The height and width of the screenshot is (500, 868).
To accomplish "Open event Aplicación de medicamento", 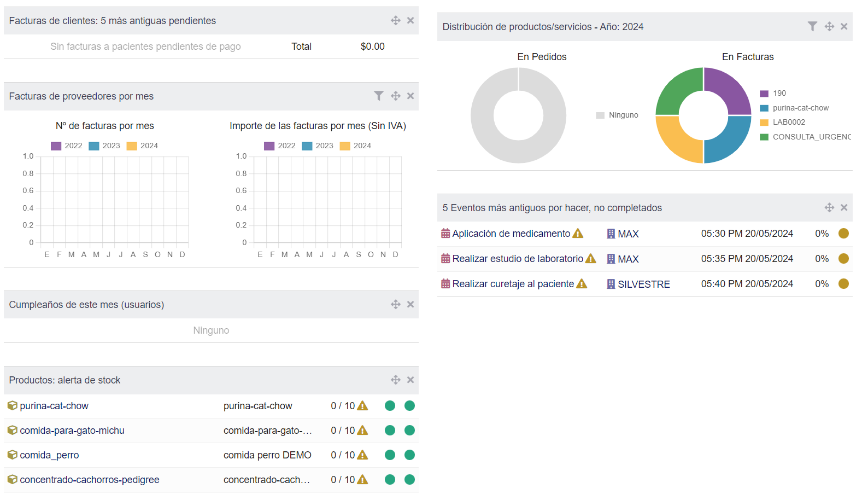I will pos(511,234).
